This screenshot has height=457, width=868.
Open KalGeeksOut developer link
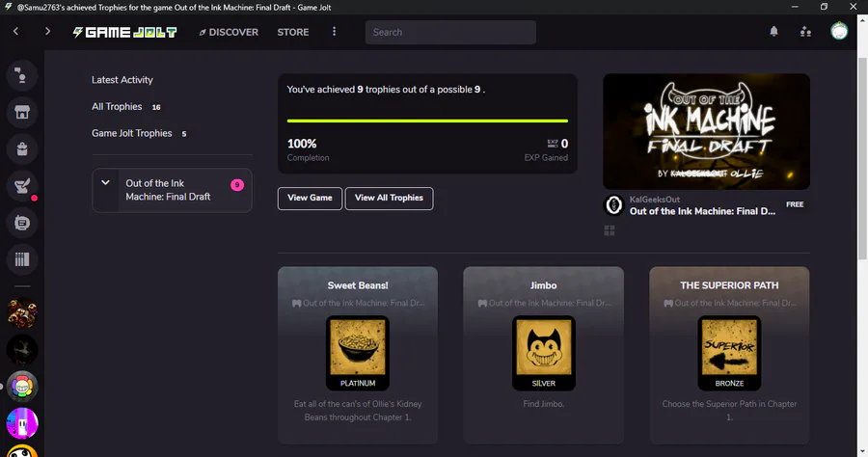click(654, 200)
